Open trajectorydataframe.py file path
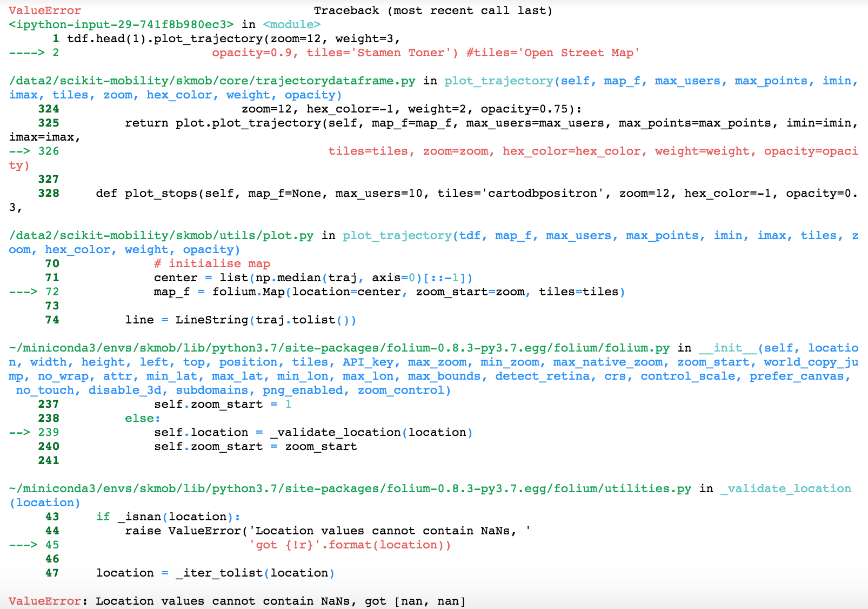Image resolution: width=868 pixels, height=609 pixels. (x=211, y=81)
